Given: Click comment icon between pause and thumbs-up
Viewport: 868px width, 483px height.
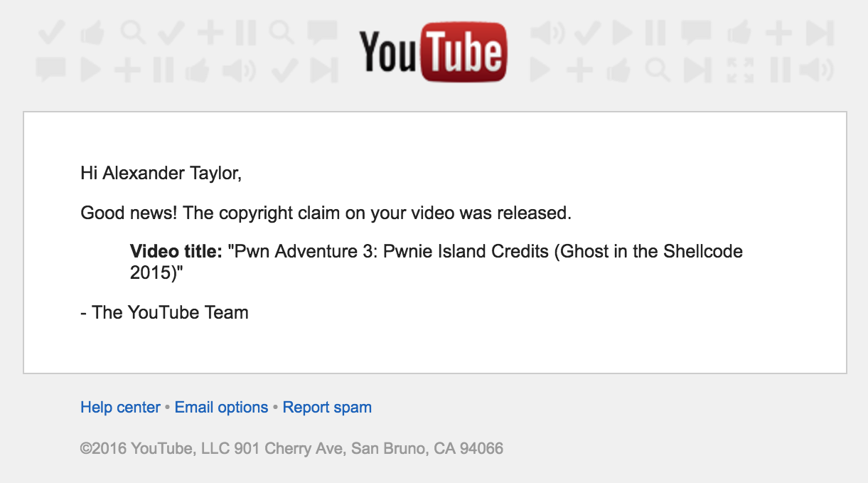Looking at the screenshot, I should [696, 33].
